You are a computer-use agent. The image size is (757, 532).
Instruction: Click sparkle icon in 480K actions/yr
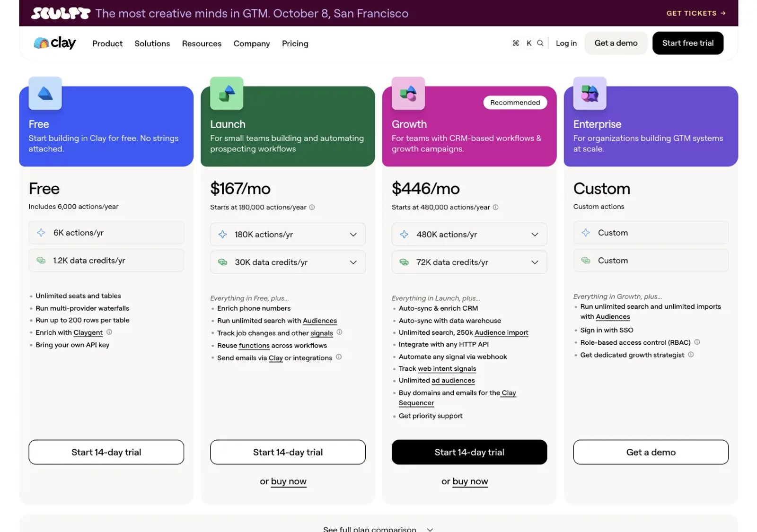(404, 235)
